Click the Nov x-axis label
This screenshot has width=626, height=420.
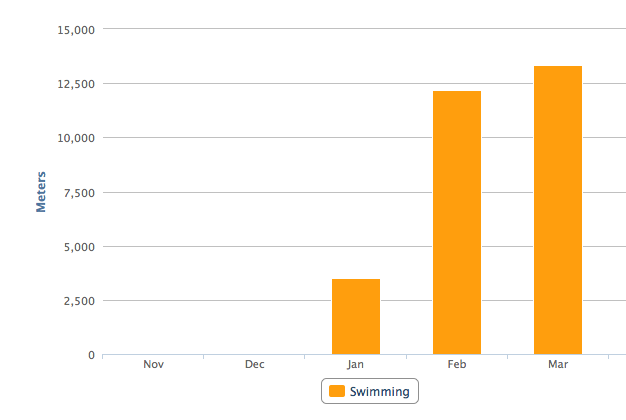(x=153, y=365)
